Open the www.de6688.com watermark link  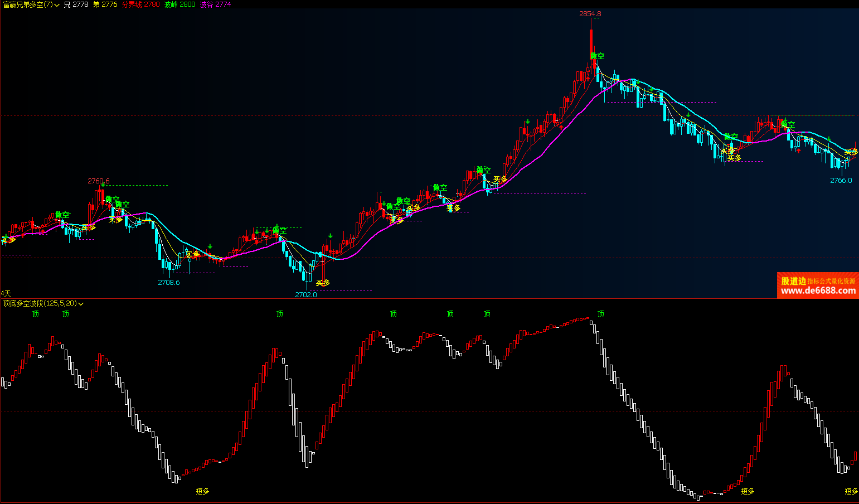tap(818, 290)
